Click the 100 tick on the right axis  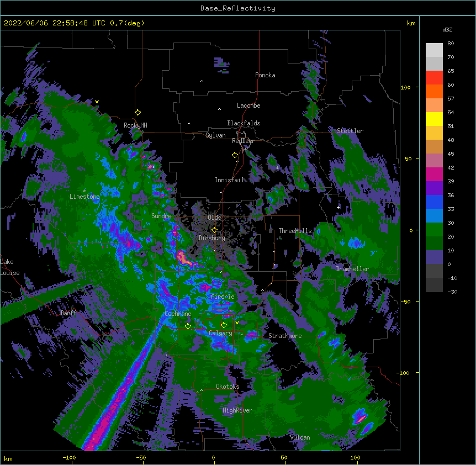(405, 87)
